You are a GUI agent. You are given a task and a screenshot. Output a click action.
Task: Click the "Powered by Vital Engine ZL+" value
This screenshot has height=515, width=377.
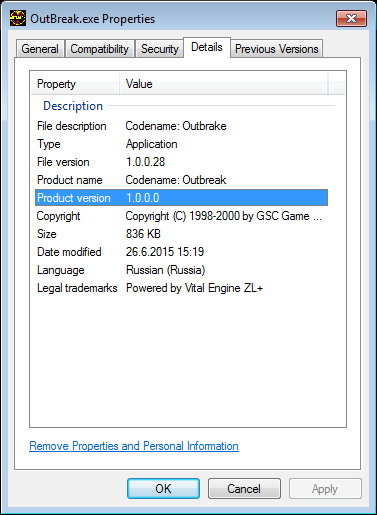195,288
